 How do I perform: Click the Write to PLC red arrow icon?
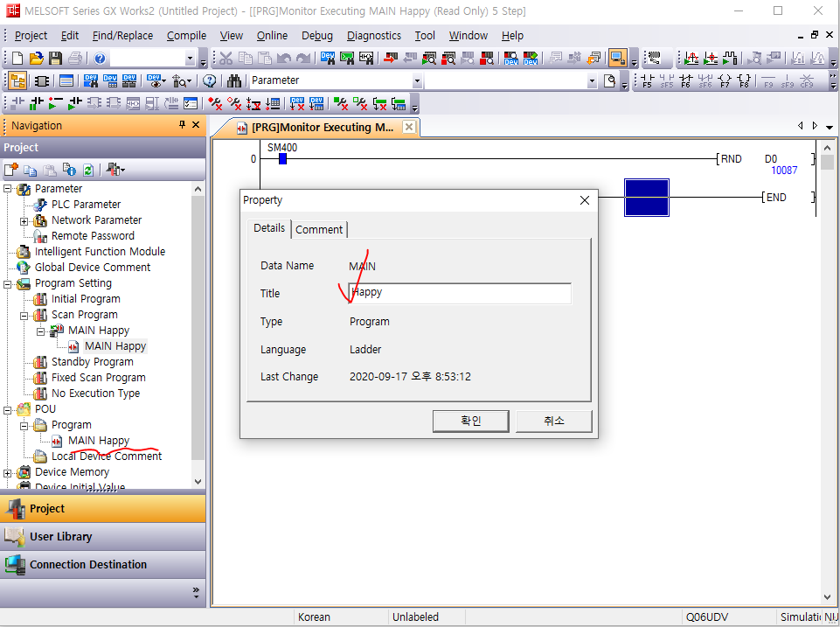pyautogui.click(x=391, y=58)
